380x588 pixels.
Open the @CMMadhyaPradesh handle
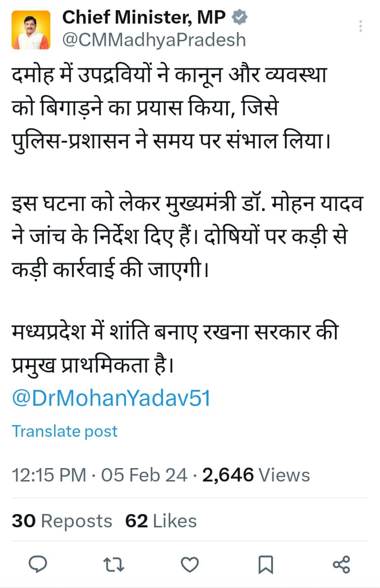(154, 40)
